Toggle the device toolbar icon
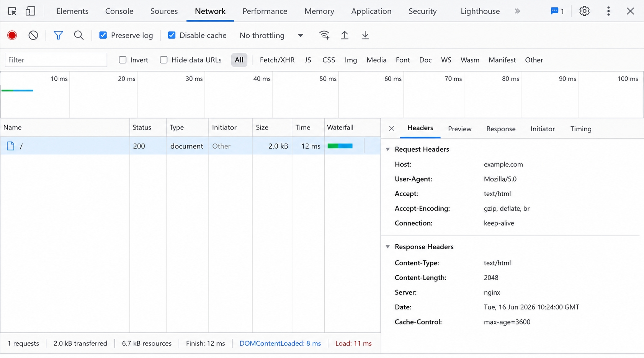This screenshot has height=358, width=644. [x=30, y=11]
